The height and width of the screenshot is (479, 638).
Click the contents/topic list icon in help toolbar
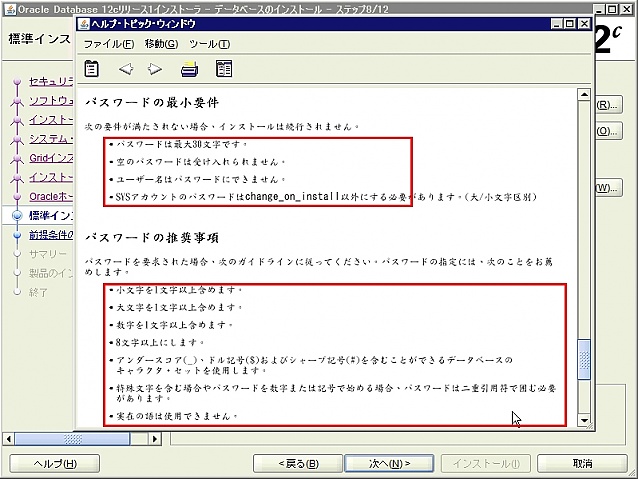coord(92,68)
